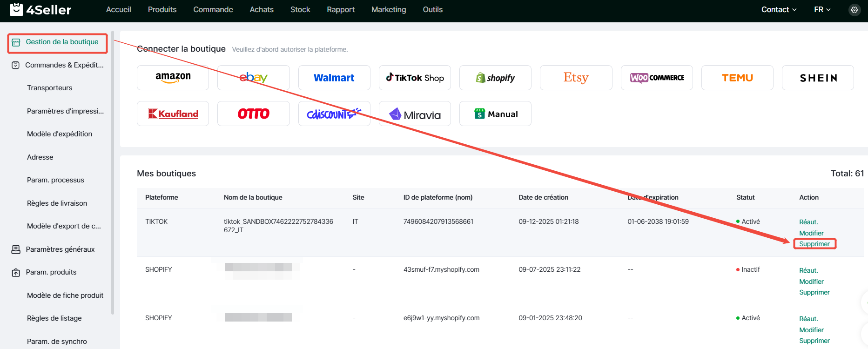Viewport: 868px width, 349px height.
Task: Connect an OTTO store
Action: point(254,114)
